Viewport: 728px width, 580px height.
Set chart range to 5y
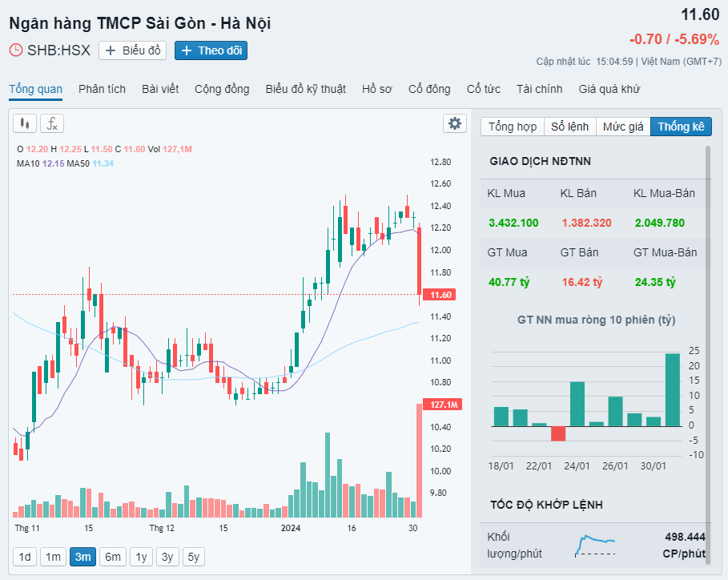click(194, 557)
